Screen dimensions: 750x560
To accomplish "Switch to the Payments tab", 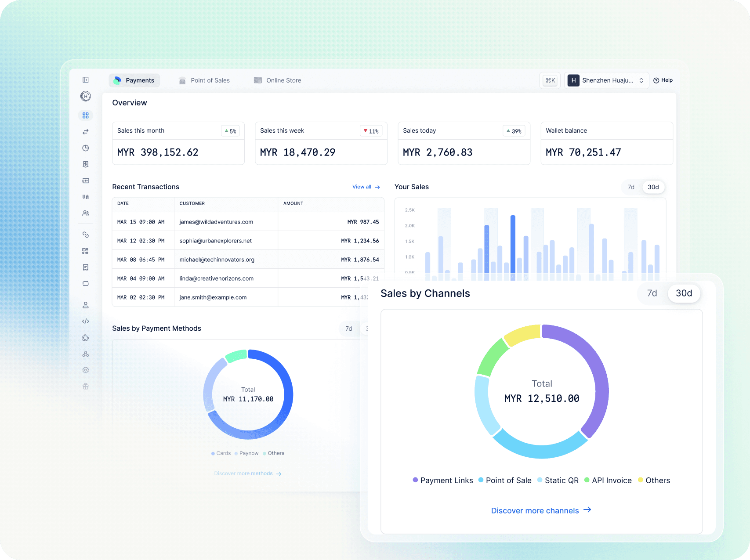I will pyautogui.click(x=134, y=80).
